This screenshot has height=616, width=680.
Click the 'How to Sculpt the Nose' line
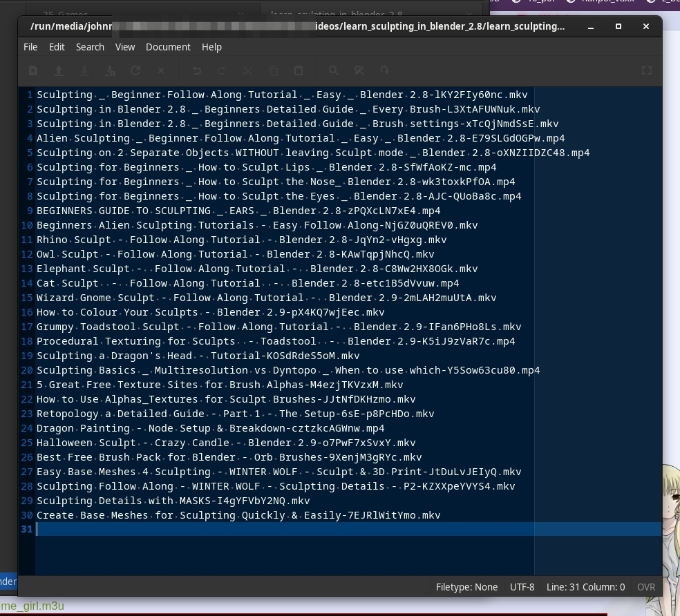click(x=276, y=182)
